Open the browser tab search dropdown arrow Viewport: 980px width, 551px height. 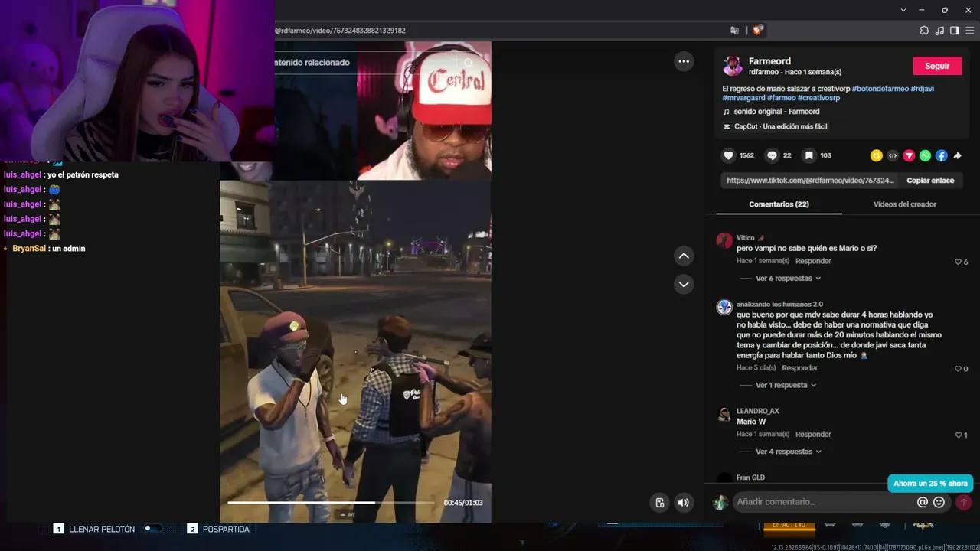pos(903,10)
